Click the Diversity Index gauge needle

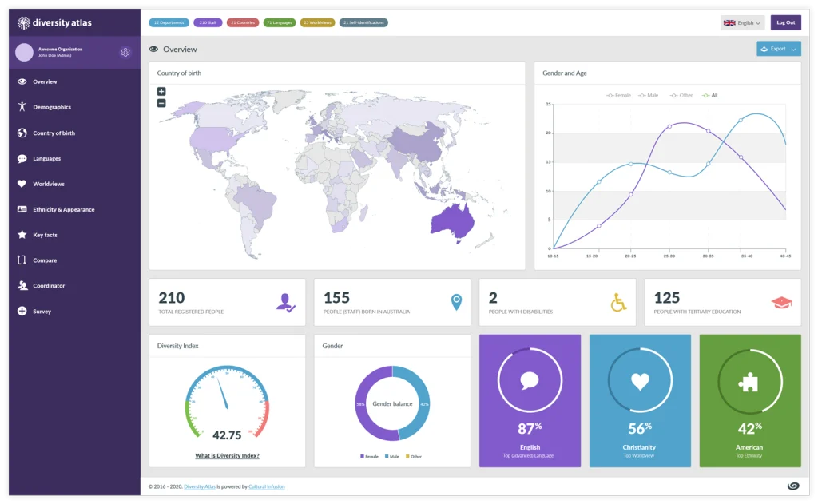pyautogui.click(x=223, y=394)
